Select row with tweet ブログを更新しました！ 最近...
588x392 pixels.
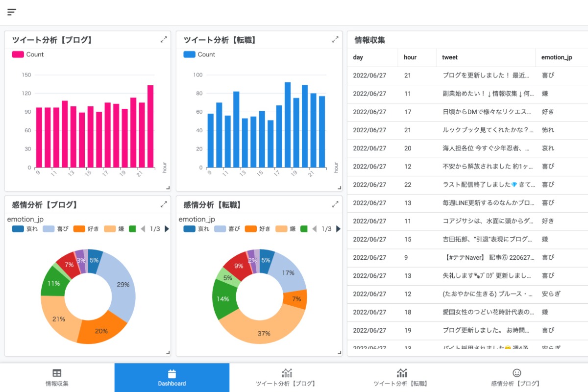pyautogui.click(x=467, y=75)
